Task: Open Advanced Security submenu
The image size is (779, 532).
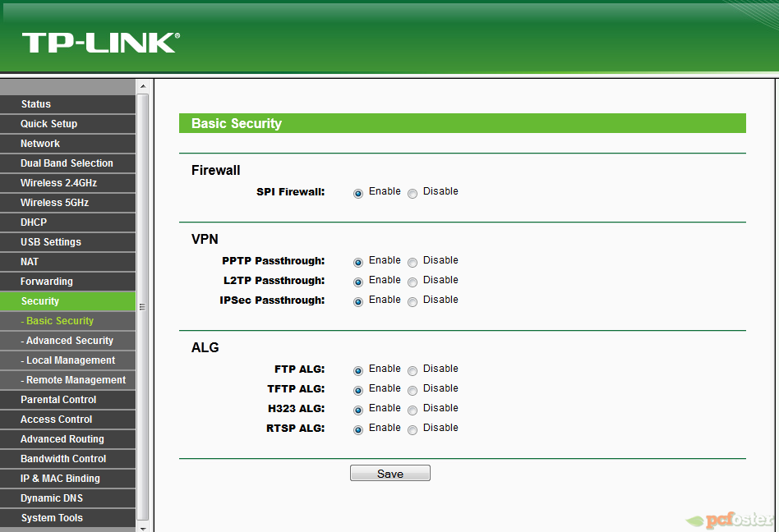Action: tap(67, 341)
